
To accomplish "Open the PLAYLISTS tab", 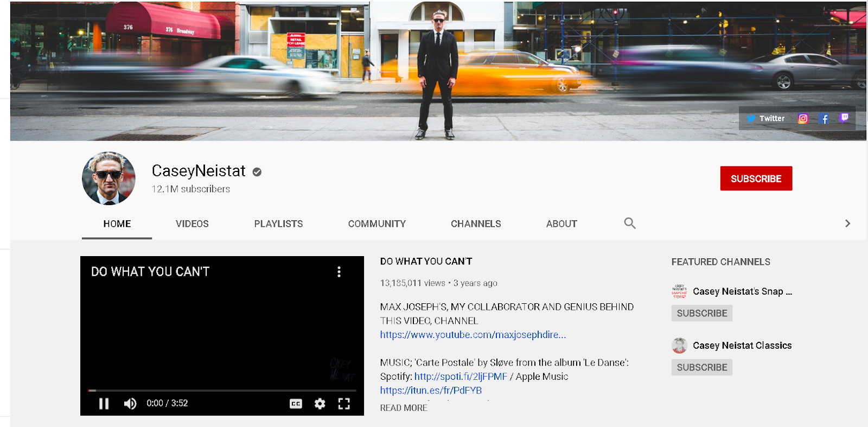I will [x=278, y=224].
